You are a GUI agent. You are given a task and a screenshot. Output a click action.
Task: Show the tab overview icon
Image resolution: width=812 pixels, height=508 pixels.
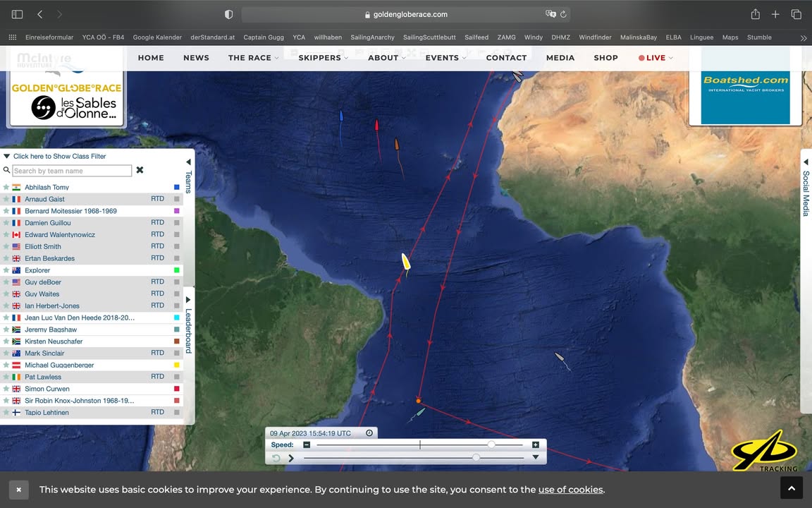[796, 15]
